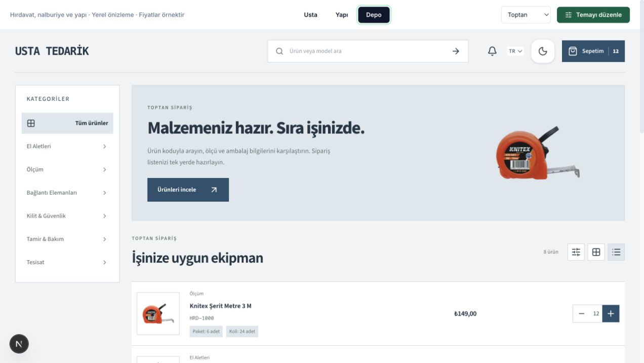
Task: Click product code HRD-1000
Action: click(x=202, y=318)
